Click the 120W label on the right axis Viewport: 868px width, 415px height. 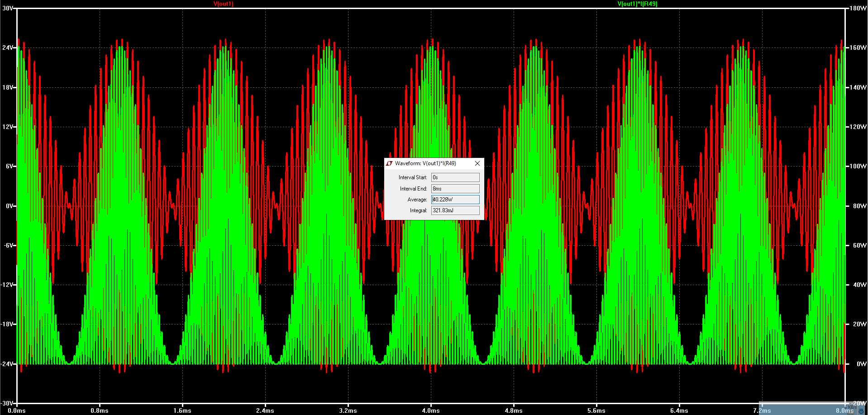point(858,127)
